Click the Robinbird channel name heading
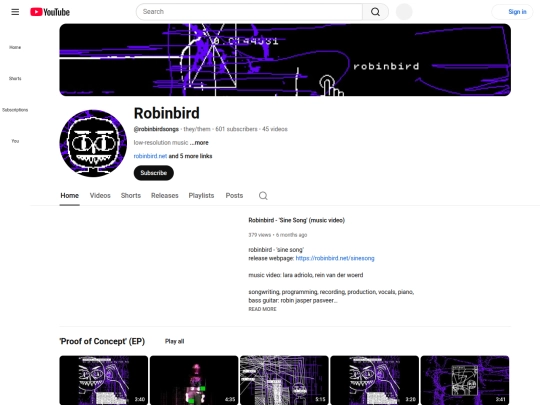540x405 pixels. (167, 113)
